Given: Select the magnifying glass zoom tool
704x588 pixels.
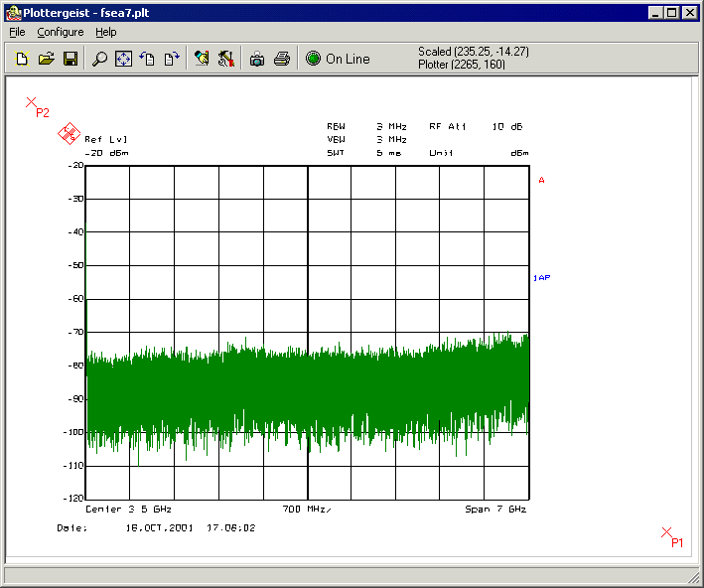Looking at the screenshot, I should [x=99, y=60].
